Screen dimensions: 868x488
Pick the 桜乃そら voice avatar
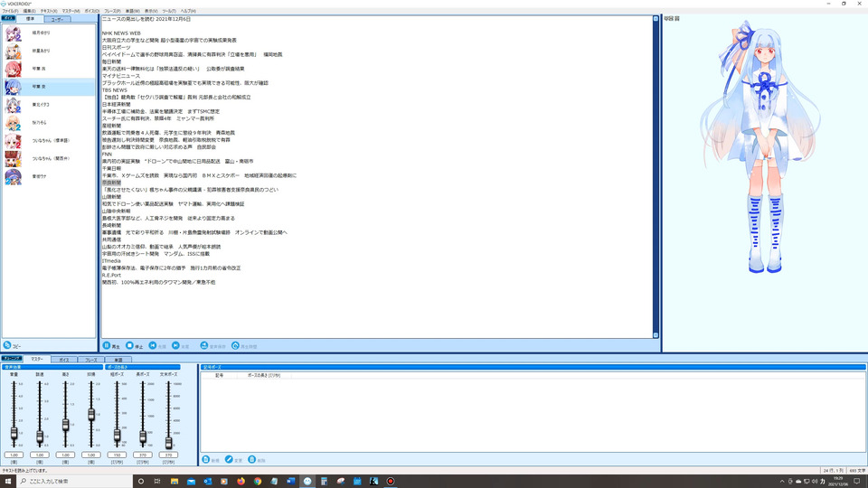coord(14,123)
